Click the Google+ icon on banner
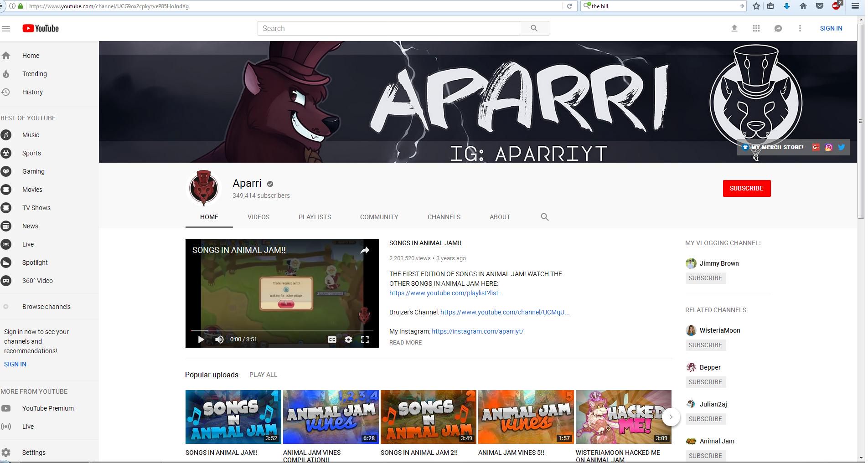Viewport: 868px width, 463px height. [x=816, y=147]
